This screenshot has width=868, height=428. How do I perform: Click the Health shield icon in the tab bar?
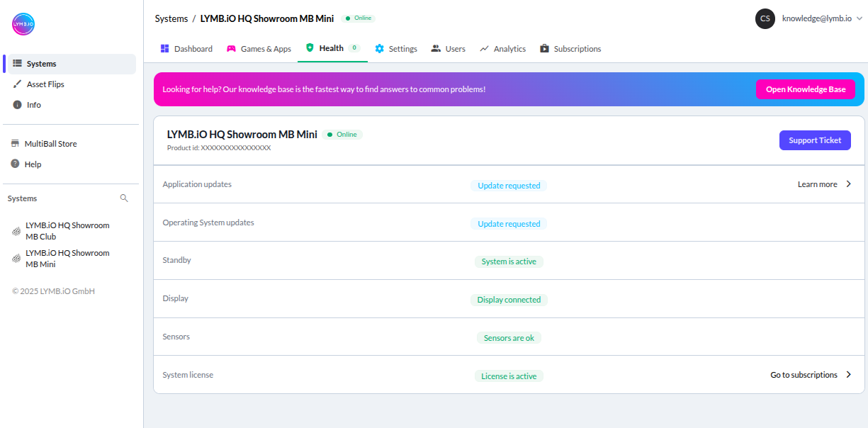[x=310, y=48]
